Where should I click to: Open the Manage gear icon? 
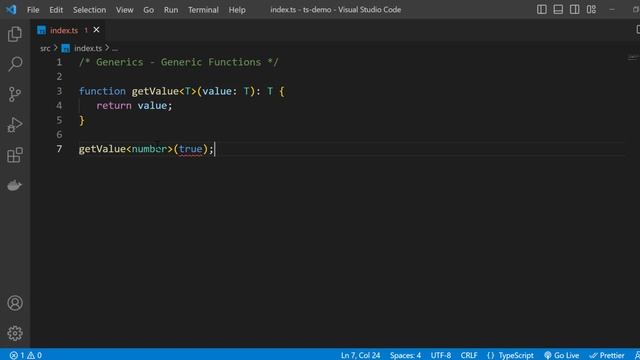pos(15,333)
